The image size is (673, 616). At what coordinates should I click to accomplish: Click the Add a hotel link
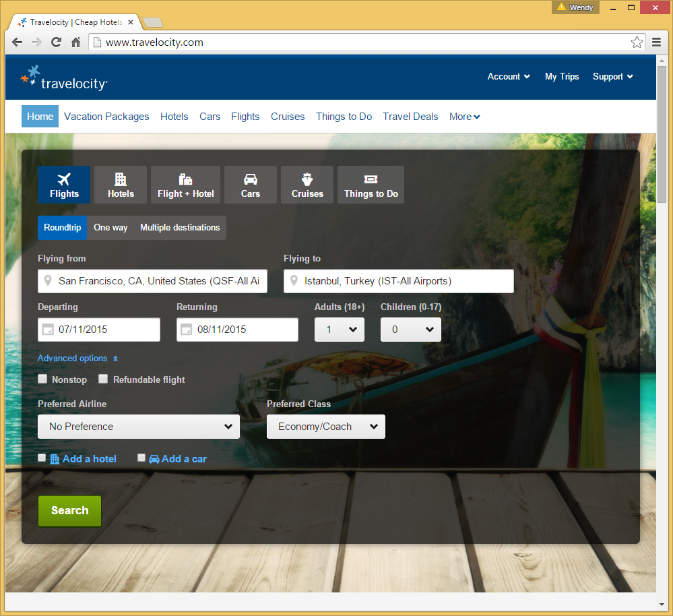[x=90, y=459]
